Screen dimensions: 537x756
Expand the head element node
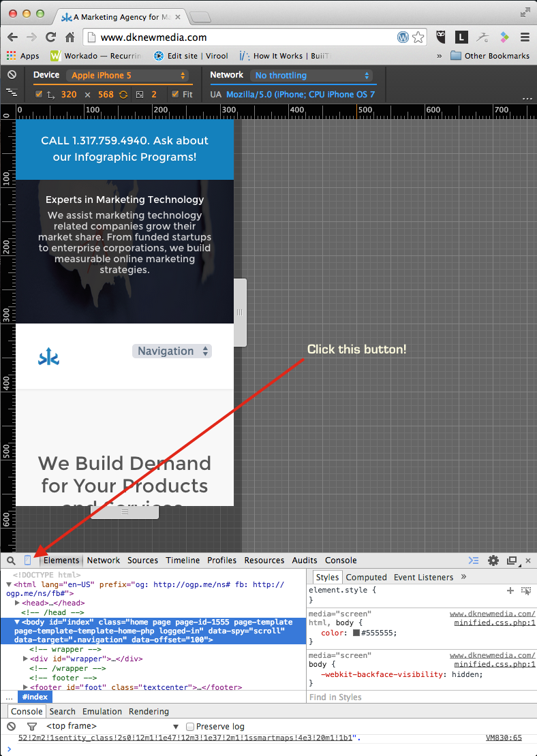17,603
